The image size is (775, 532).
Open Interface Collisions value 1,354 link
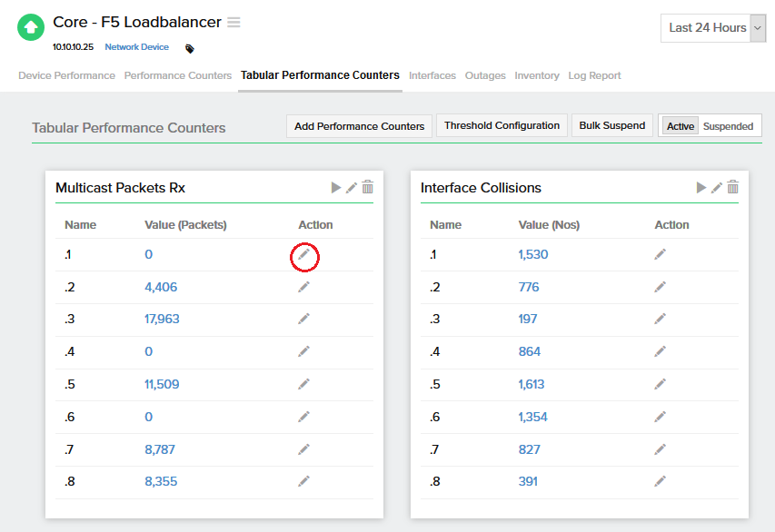[x=532, y=417]
